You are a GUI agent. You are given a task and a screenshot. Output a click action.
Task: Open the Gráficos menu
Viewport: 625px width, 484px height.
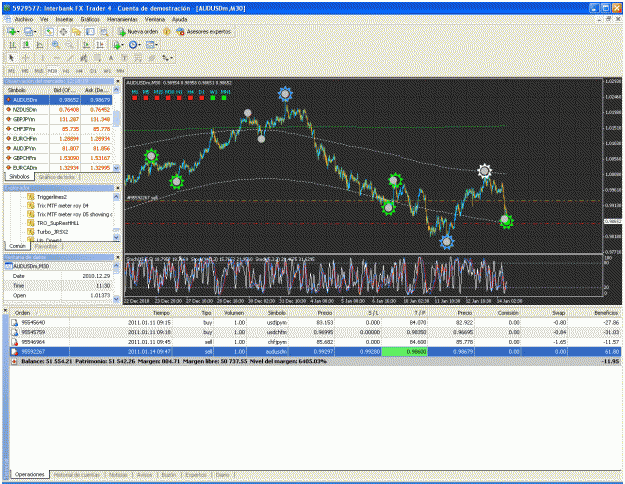tap(90, 19)
